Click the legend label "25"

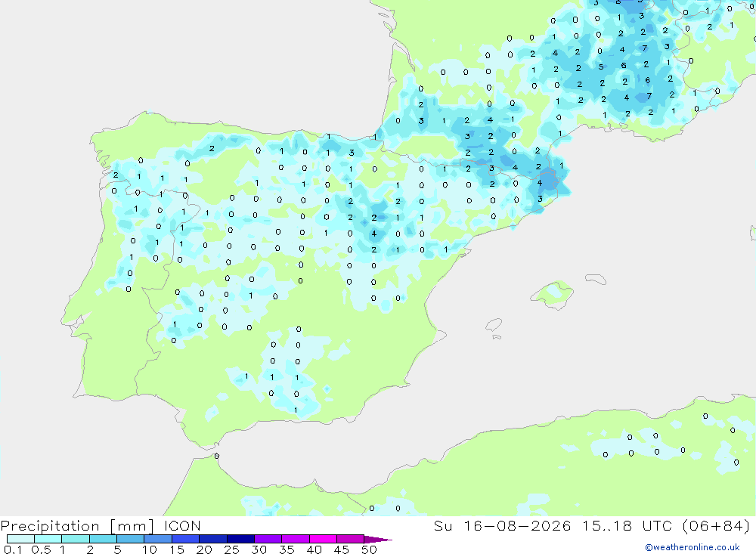pyautogui.click(x=231, y=549)
